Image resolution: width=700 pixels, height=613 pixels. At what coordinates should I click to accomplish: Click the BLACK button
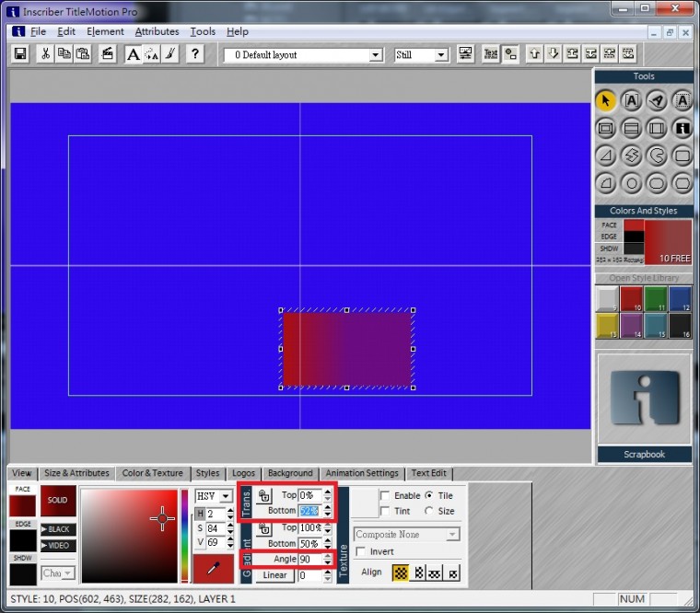pyautogui.click(x=58, y=529)
